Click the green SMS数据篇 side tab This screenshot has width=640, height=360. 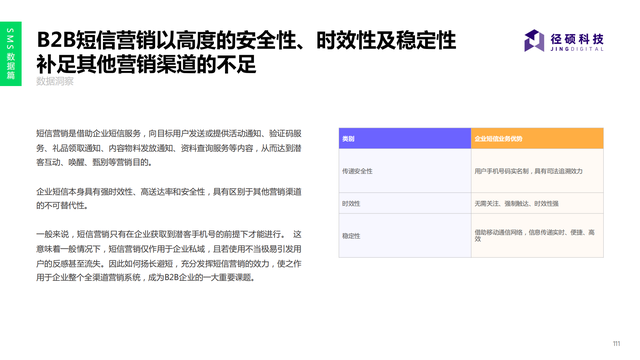point(11,53)
